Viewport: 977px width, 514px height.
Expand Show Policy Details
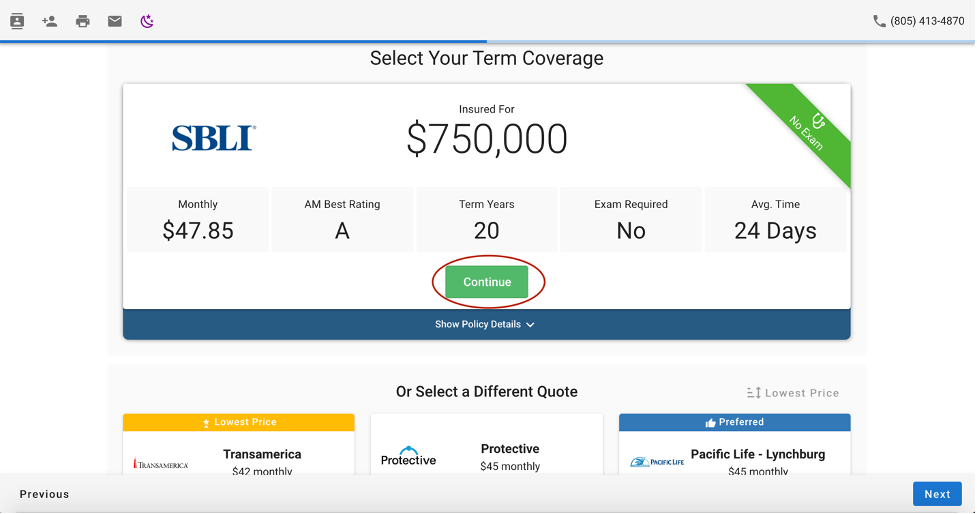pyautogui.click(x=478, y=324)
